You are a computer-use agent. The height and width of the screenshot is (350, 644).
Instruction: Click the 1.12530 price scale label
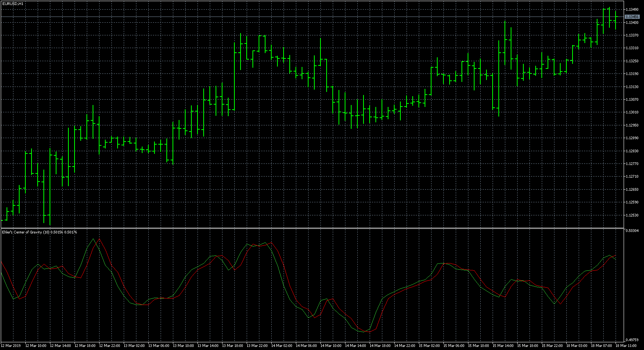tap(632, 215)
